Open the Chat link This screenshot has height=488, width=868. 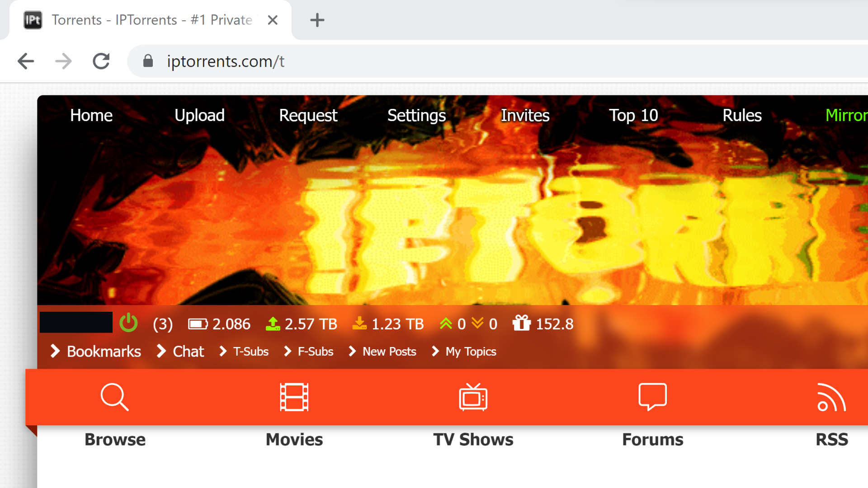(189, 352)
